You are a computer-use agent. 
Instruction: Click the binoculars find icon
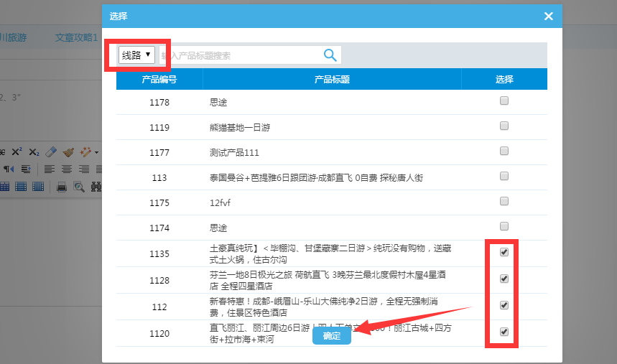coord(96,187)
